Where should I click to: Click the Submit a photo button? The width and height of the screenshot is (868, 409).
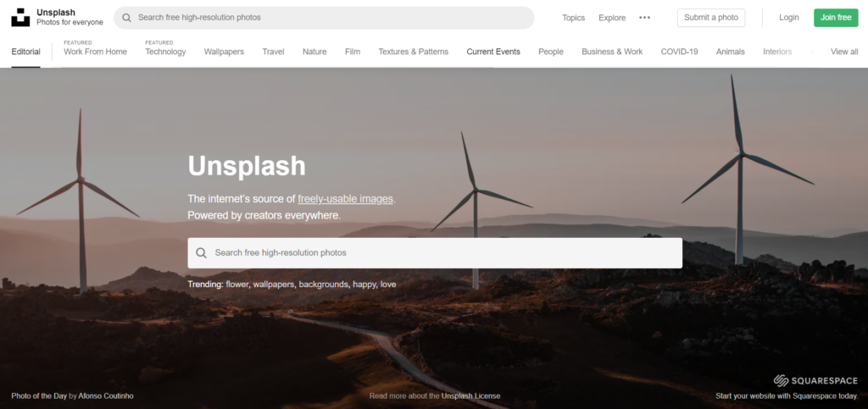(711, 18)
